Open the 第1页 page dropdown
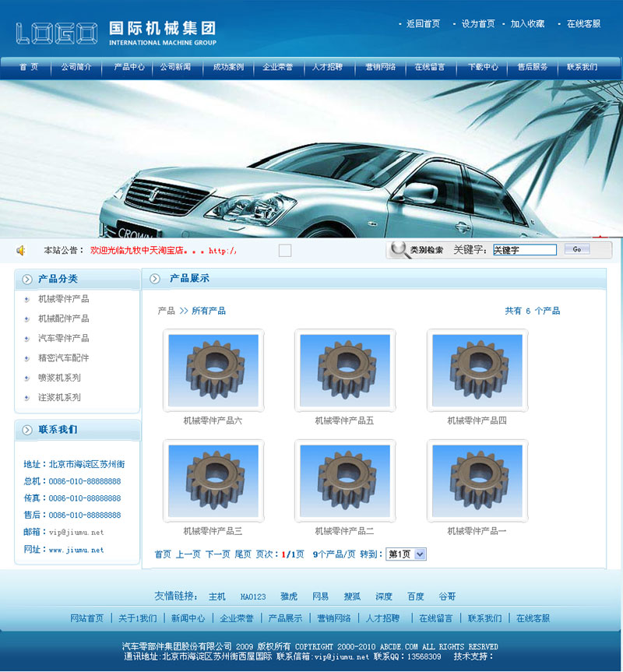This screenshot has height=672, width=623. click(406, 554)
